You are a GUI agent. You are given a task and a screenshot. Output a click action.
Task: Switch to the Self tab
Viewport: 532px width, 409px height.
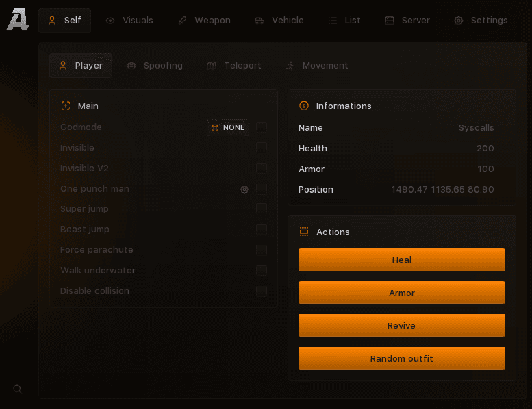tap(64, 21)
